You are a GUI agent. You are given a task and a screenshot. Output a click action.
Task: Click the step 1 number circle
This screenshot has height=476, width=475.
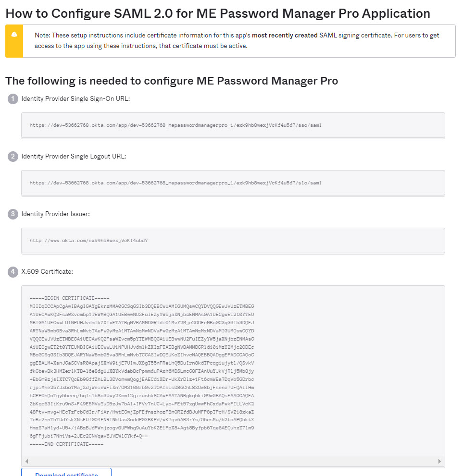point(13,99)
